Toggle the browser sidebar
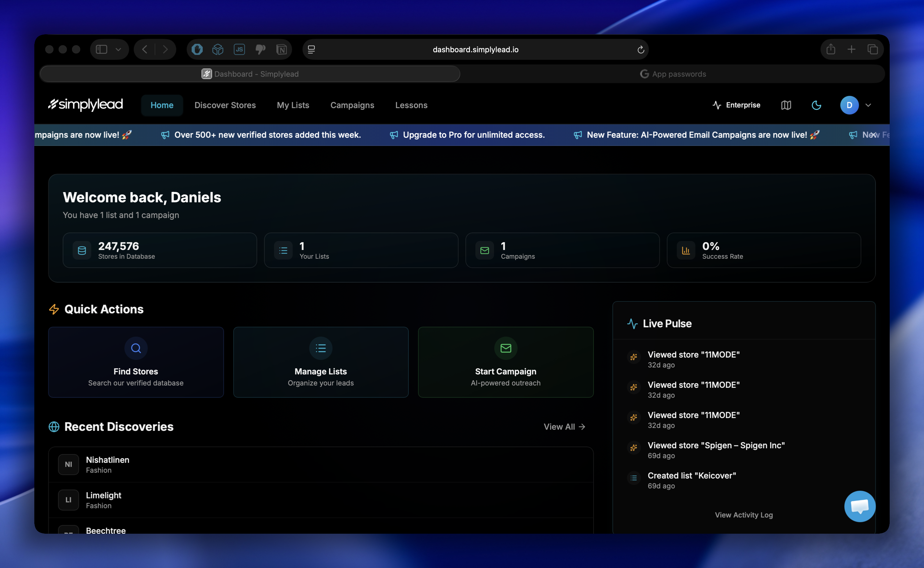This screenshot has width=924, height=568. pos(102,50)
